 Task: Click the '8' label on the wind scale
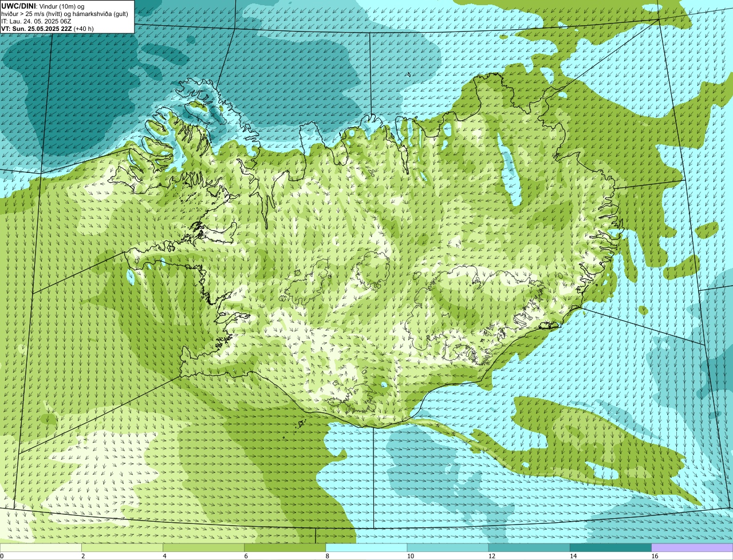pos(327,556)
